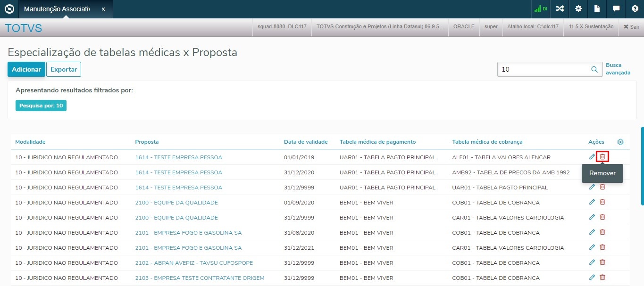The image size is (644, 286).
Task: Sort by Proposta column header
Action: pos(147,142)
